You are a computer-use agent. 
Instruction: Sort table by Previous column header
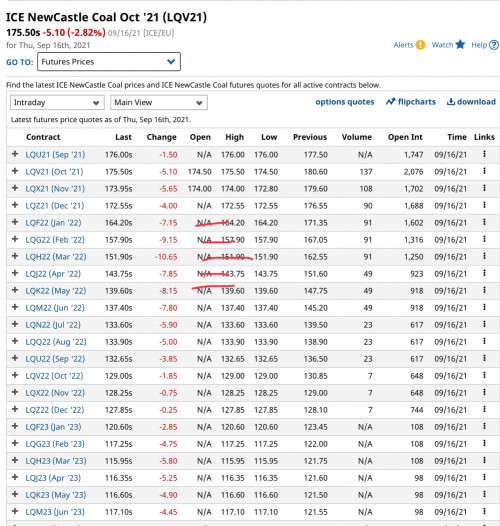(x=310, y=137)
